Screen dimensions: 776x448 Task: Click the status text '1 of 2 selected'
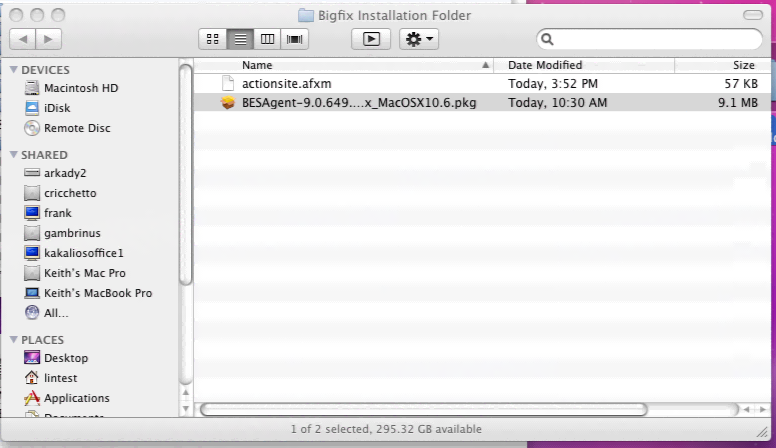click(330, 429)
